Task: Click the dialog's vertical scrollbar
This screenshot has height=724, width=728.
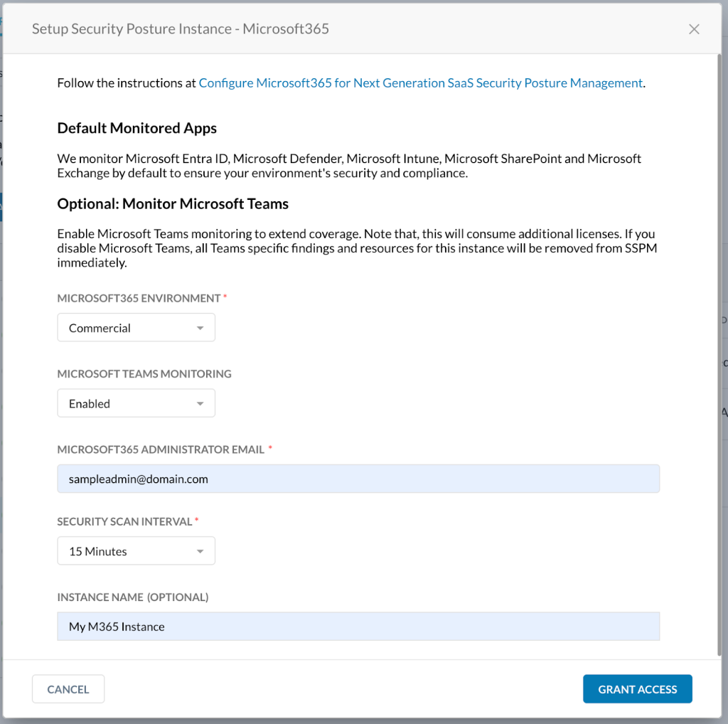Action: [719, 356]
